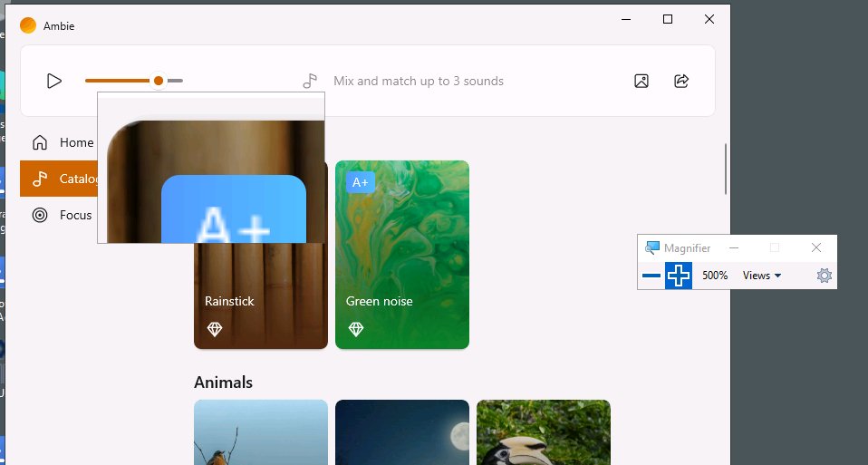Open the Rainstick sound card
Viewport: 868px width, 465px height.
tap(261, 296)
